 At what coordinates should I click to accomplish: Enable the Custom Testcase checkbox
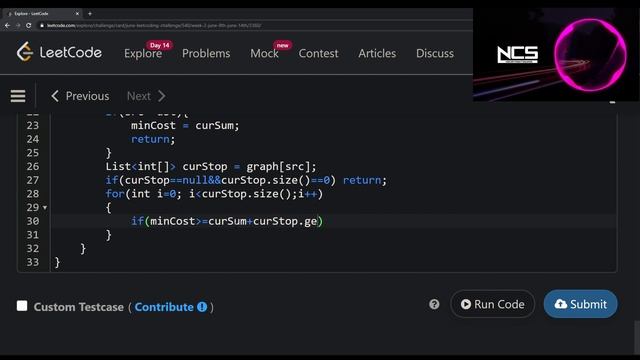(x=22, y=306)
